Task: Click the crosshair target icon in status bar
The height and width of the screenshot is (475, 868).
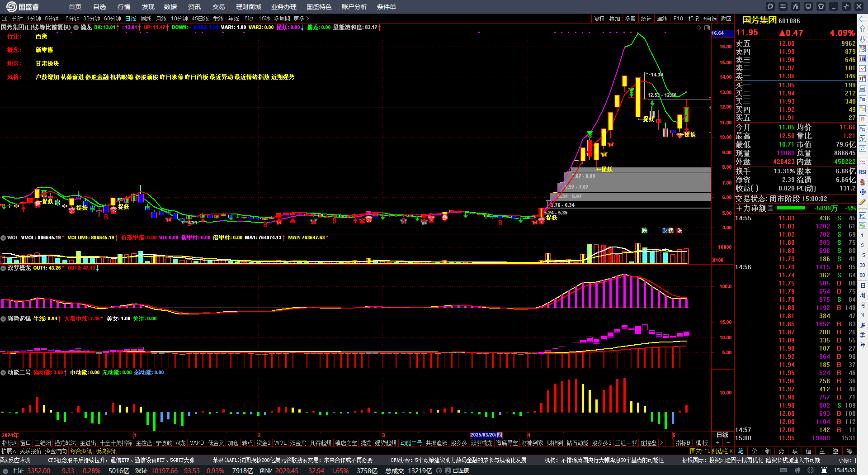Action: [811, 470]
